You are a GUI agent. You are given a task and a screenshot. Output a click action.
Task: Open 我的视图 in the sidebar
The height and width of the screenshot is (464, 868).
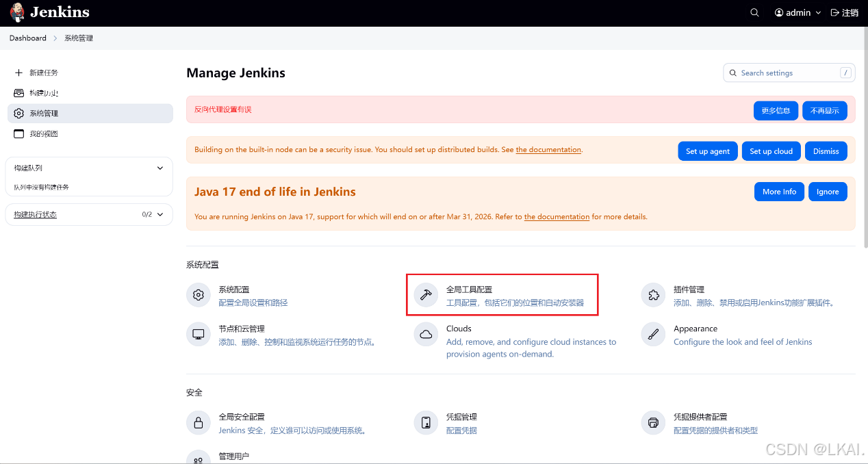[90, 134]
